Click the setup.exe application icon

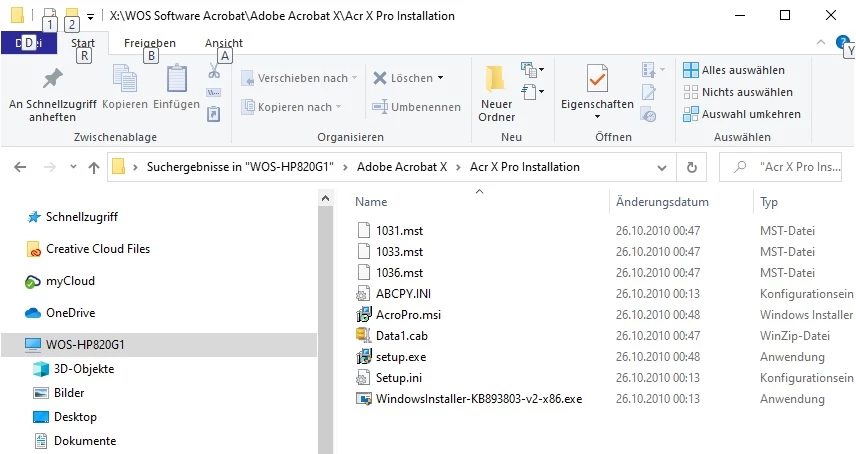(364, 356)
